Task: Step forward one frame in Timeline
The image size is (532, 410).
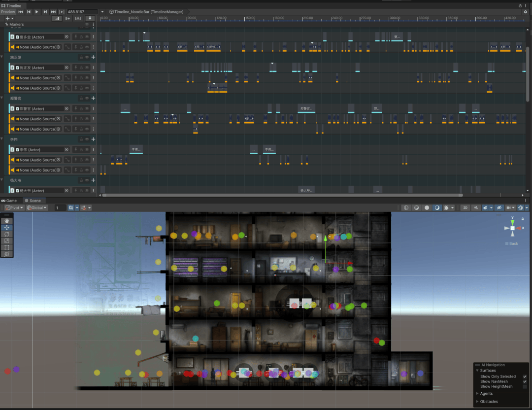Action: [45, 12]
